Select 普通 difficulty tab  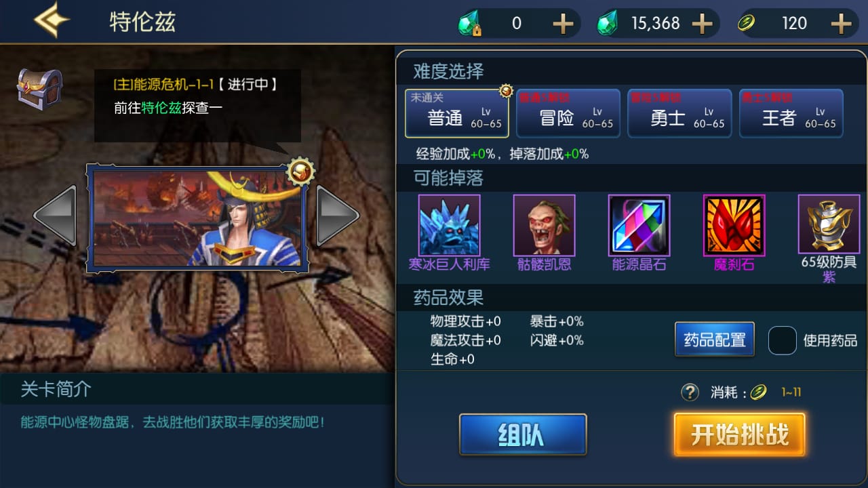pyautogui.click(x=456, y=113)
